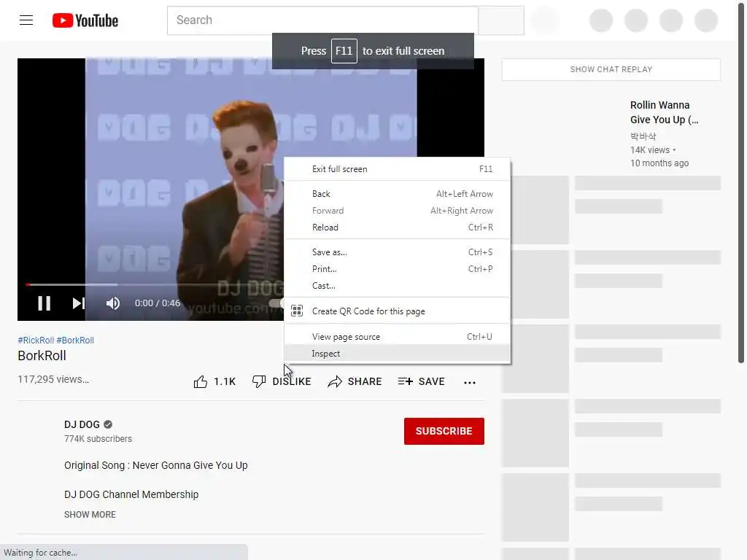Viewport: 747px width, 560px height.
Task: Choose Save as... option
Action: [x=397, y=252]
